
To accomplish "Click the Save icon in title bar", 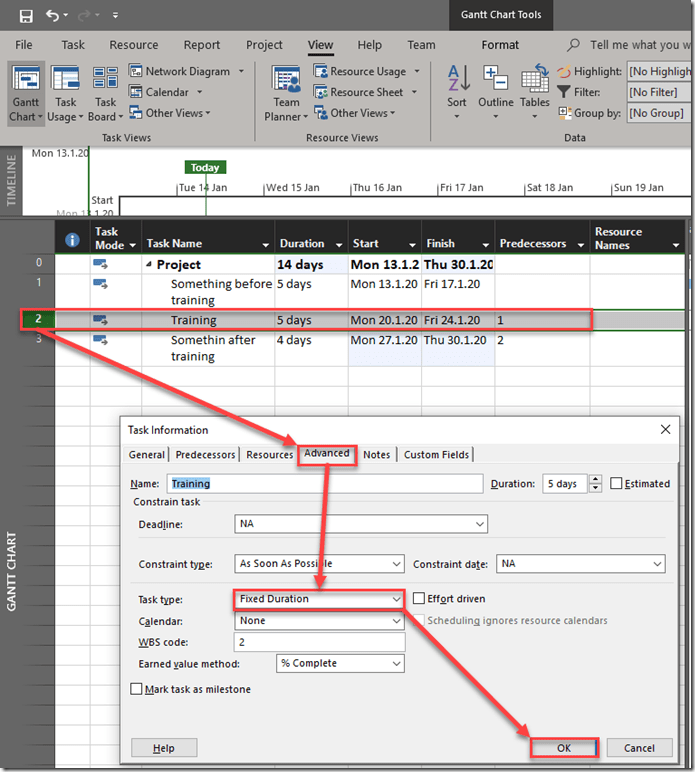I will click(x=26, y=16).
